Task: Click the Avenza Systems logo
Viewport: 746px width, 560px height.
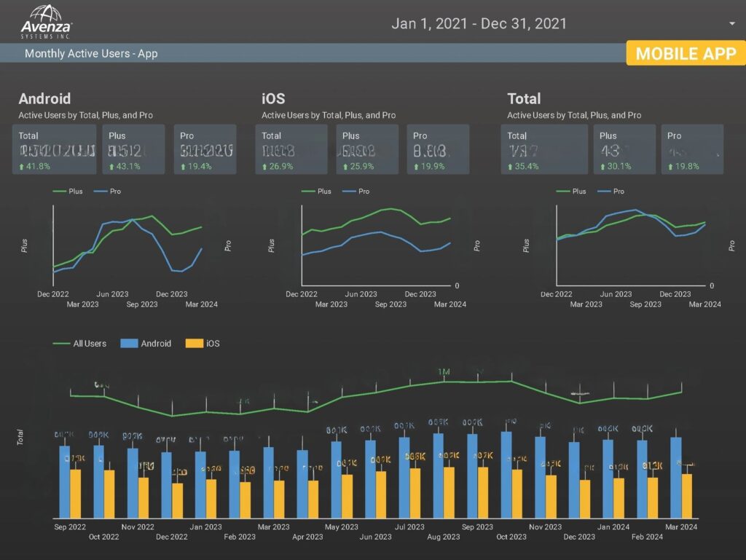Action: pos(46,21)
